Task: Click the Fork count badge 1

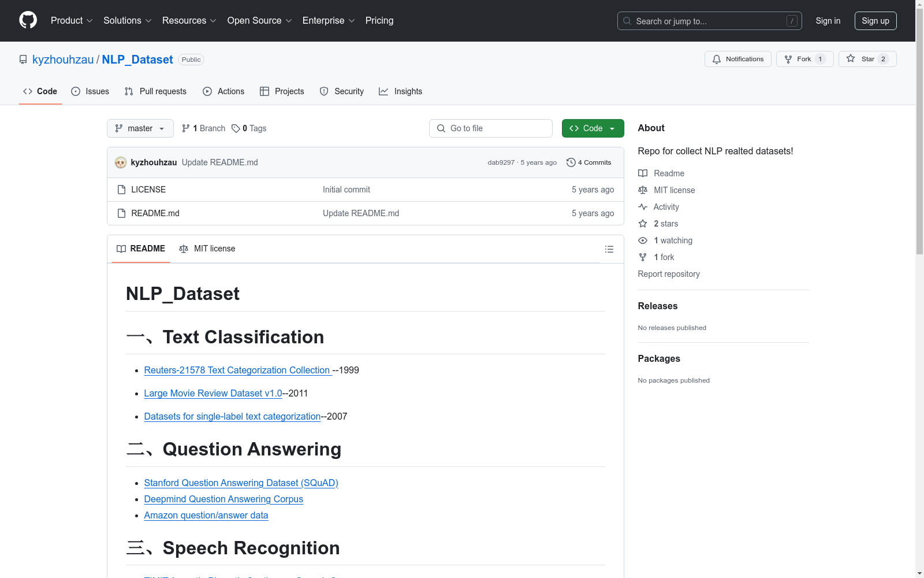Action: (820, 59)
